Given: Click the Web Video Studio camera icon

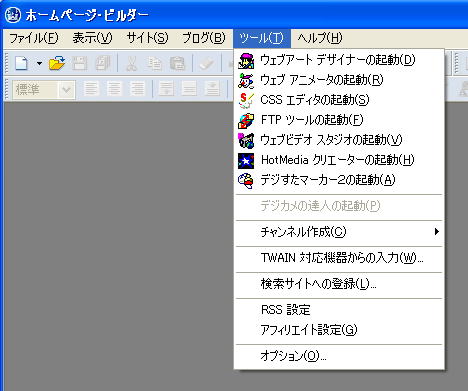Looking at the screenshot, I should tap(246, 140).
